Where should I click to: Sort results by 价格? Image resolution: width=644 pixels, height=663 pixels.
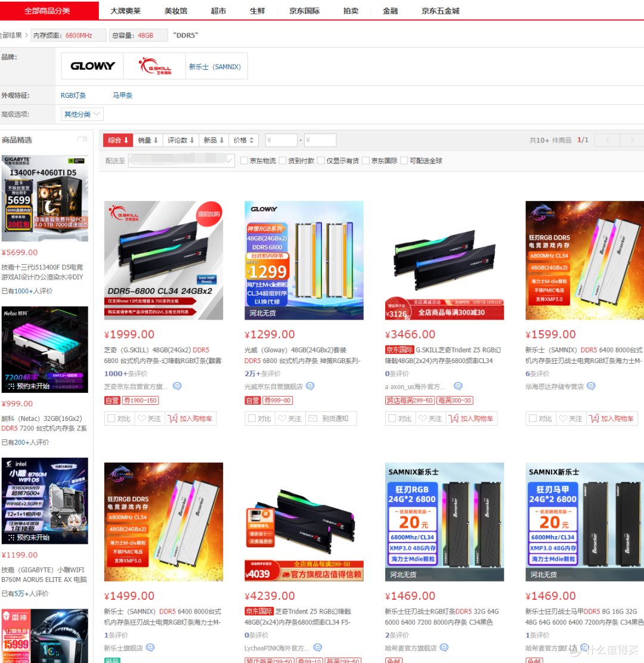click(243, 140)
